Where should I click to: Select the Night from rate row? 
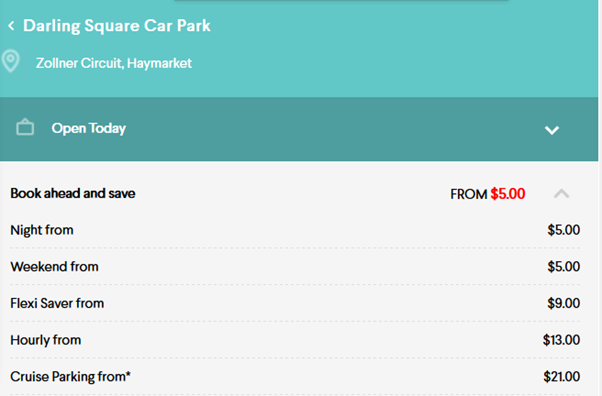pos(295,230)
